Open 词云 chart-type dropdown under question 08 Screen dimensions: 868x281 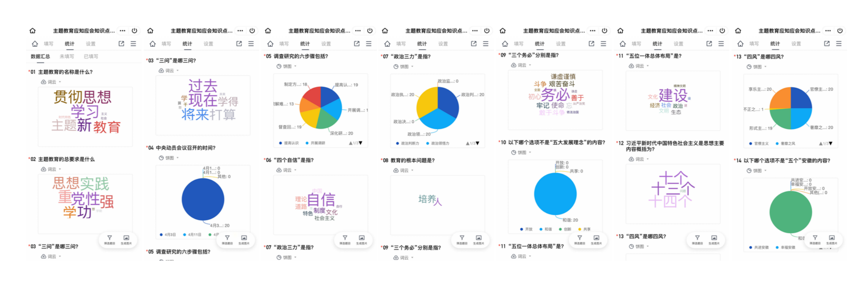pos(404,170)
